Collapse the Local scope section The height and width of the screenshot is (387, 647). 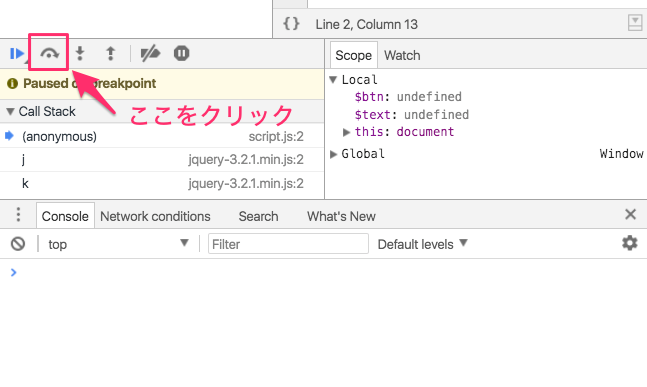pos(333,79)
